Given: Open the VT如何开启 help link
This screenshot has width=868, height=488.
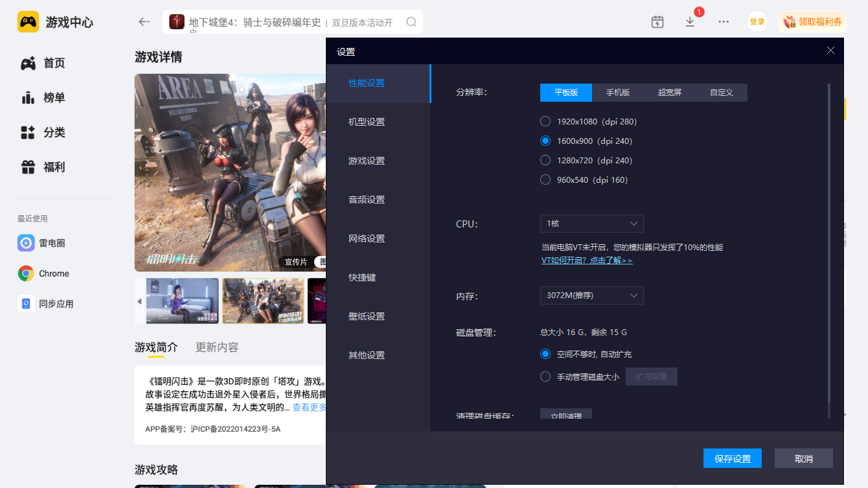Looking at the screenshot, I should click(x=587, y=260).
